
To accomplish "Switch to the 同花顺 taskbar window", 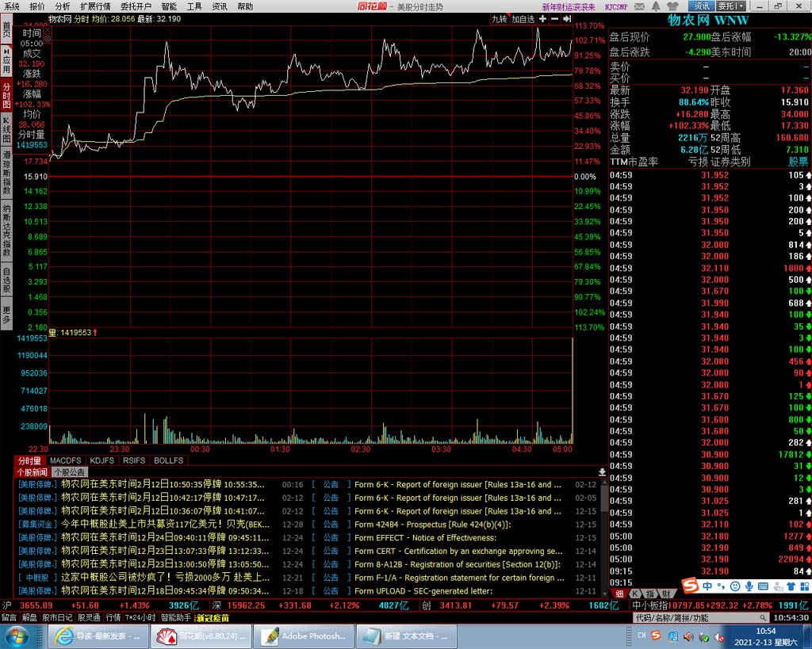I will click(201, 636).
